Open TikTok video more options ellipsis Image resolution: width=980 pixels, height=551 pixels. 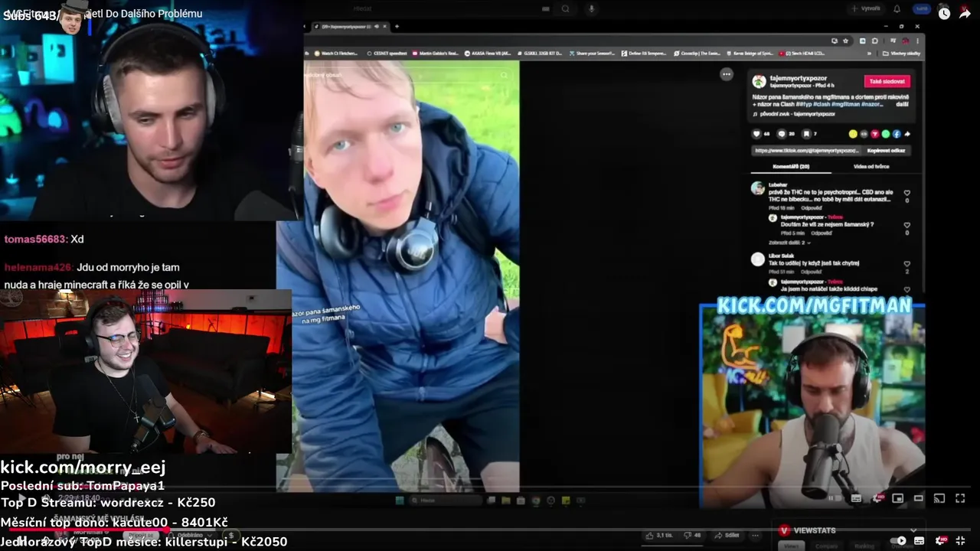point(727,74)
